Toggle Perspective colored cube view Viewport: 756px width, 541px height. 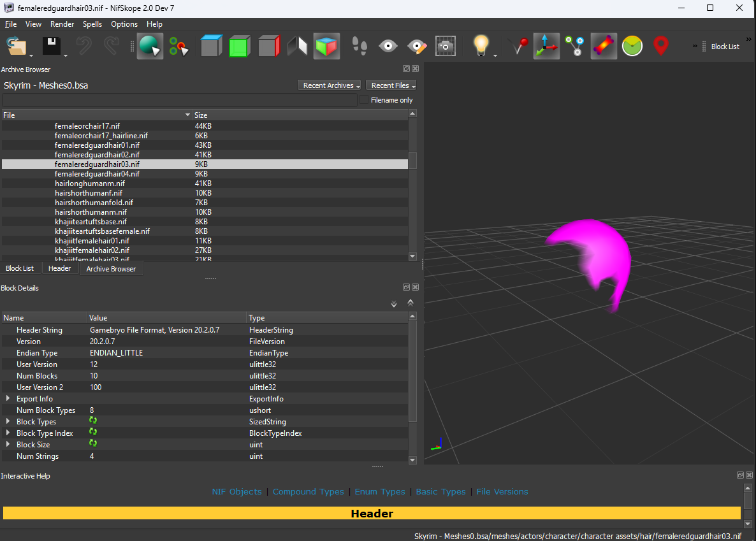(x=326, y=47)
